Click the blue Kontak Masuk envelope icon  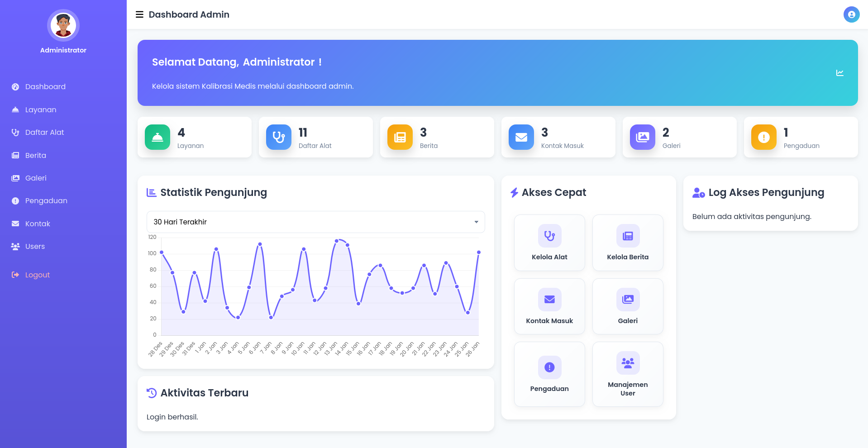pyautogui.click(x=521, y=137)
